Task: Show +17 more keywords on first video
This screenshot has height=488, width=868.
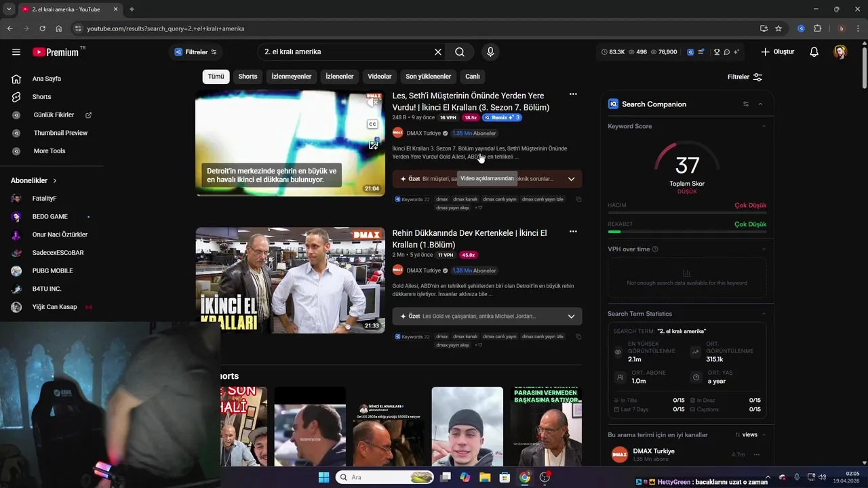Action: pos(478,208)
